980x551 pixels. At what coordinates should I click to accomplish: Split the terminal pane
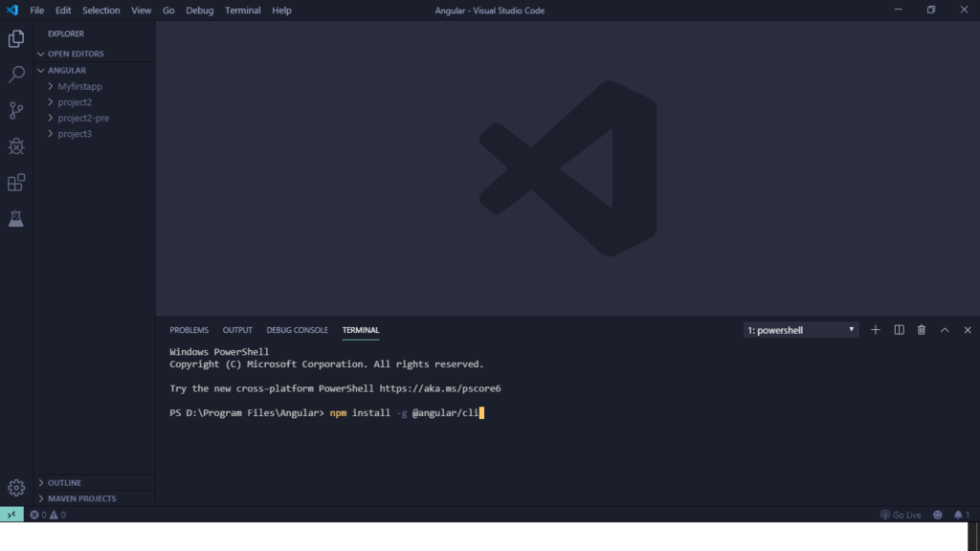point(899,330)
